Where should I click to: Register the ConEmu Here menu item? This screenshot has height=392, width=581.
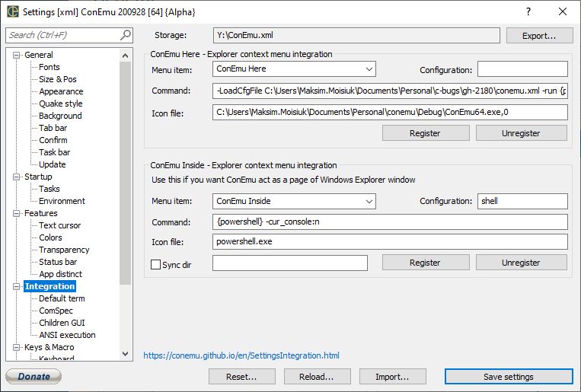point(426,133)
